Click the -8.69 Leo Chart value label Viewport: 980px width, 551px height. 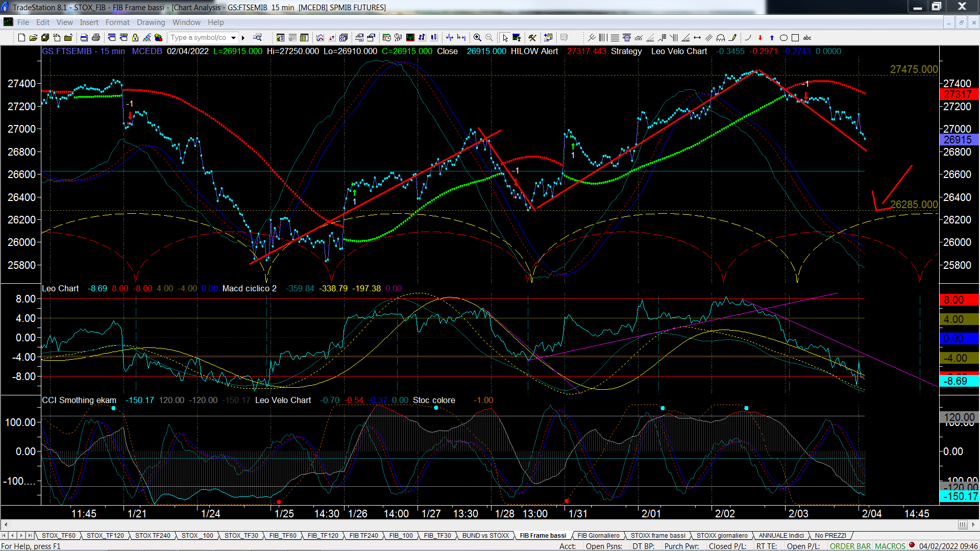pyautogui.click(x=959, y=381)
